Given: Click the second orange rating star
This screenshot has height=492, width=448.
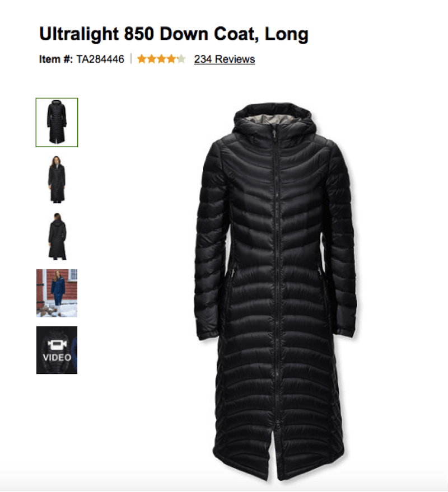Looking at the screenshot, I should 152,59.
